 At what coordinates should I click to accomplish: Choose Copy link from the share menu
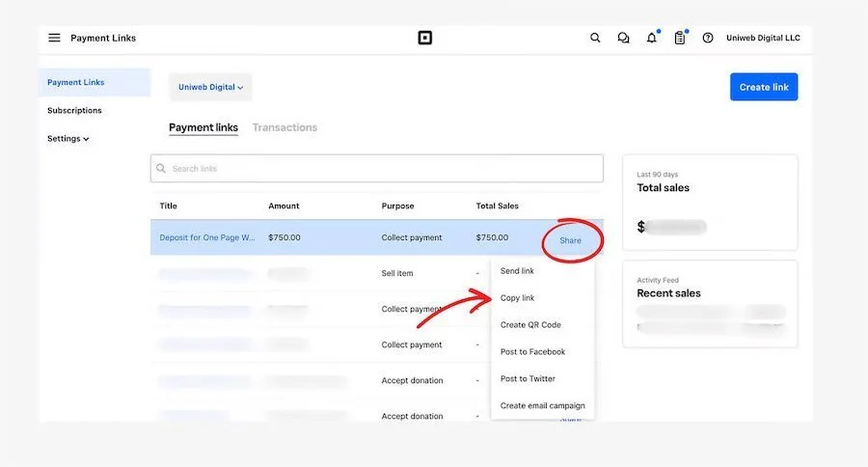517,298
